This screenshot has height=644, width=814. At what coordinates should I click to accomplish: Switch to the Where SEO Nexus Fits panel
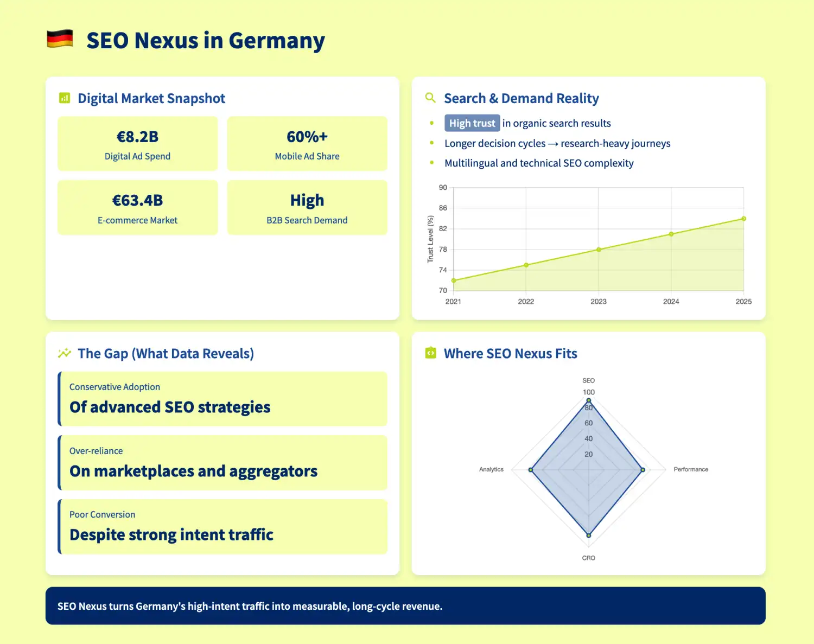510,353
